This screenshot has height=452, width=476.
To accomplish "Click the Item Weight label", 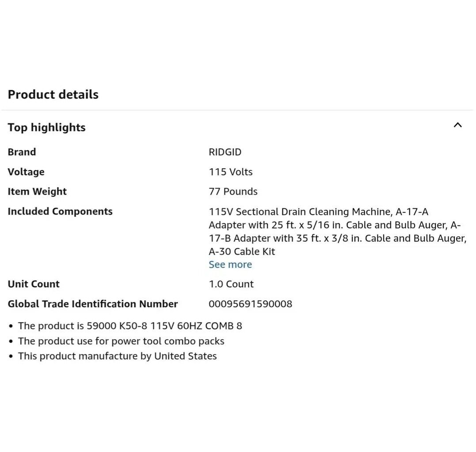I will click(x=37, y=192).
